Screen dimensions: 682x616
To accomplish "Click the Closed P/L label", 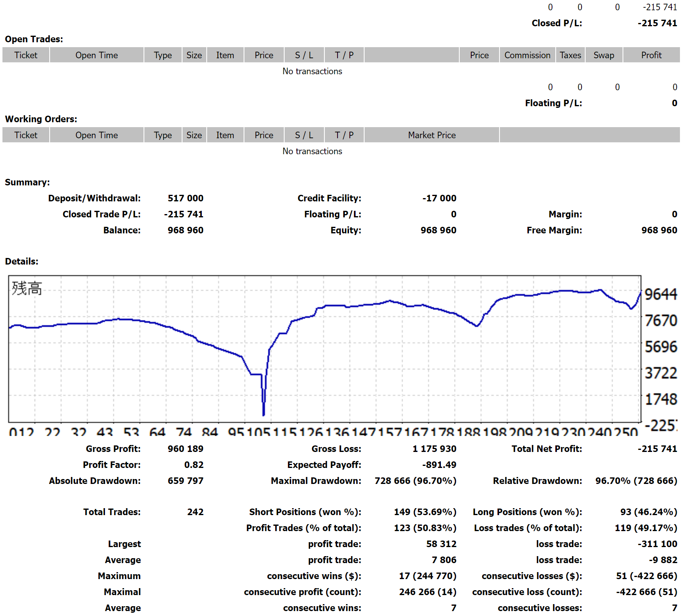I will point(557,23).
